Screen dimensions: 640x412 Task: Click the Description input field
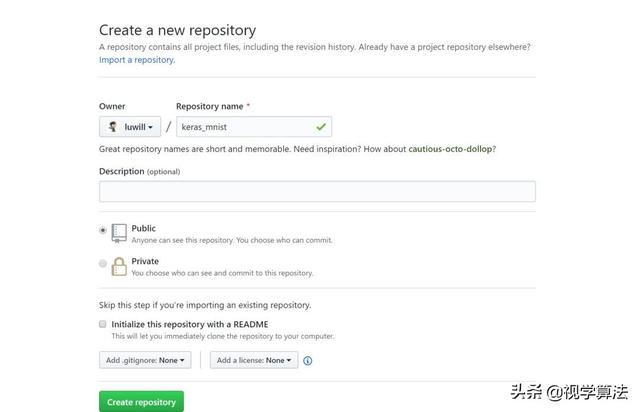point(317,192)
